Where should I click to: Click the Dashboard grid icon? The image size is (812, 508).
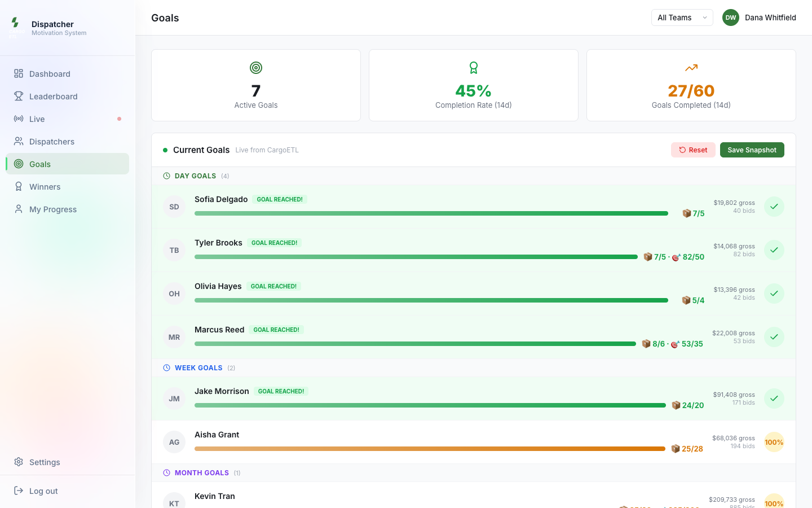(19, 73)
